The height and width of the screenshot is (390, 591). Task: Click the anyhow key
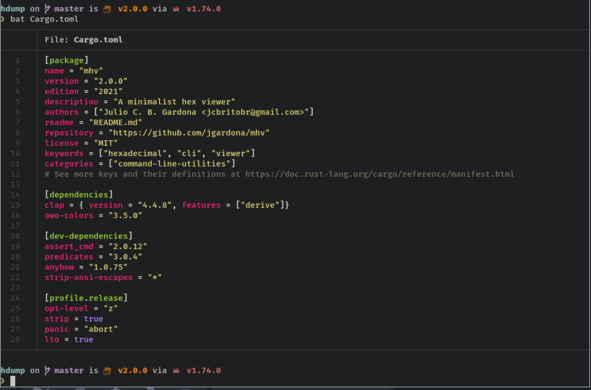[59, 267]
